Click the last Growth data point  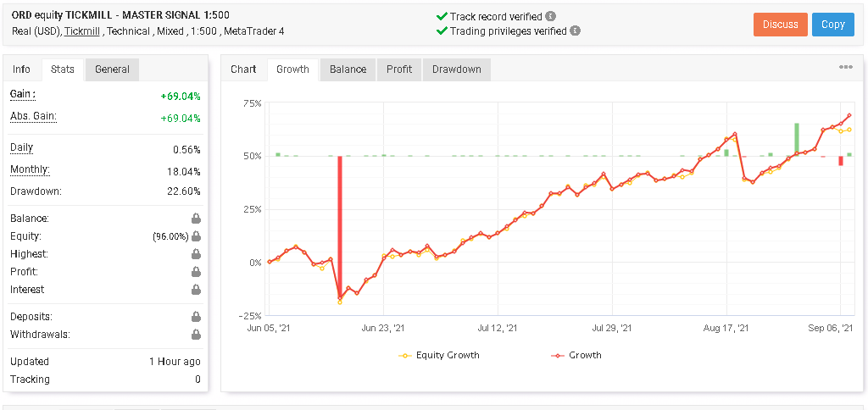coord(849,116)
